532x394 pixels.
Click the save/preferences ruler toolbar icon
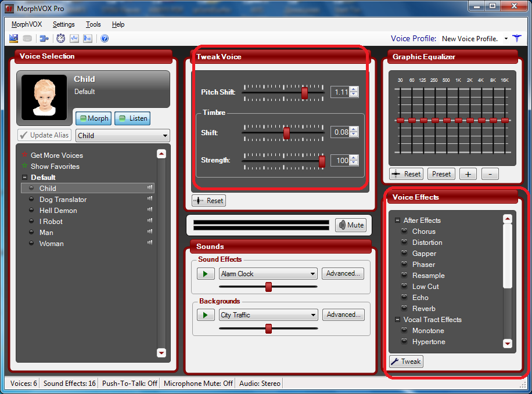point(13,38)
